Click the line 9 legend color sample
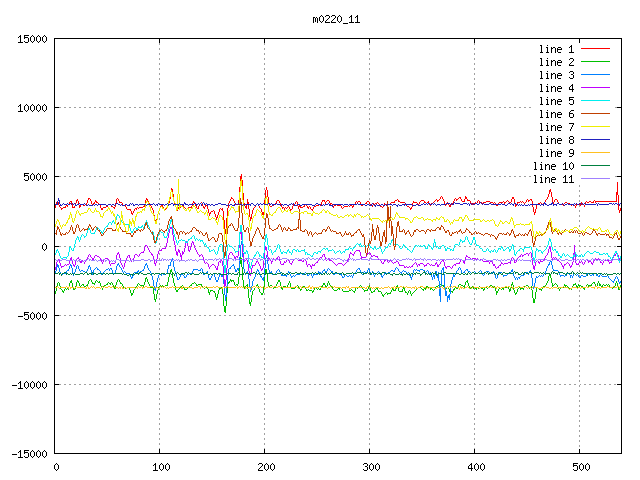Screen dimensions: 640x480 595,153
